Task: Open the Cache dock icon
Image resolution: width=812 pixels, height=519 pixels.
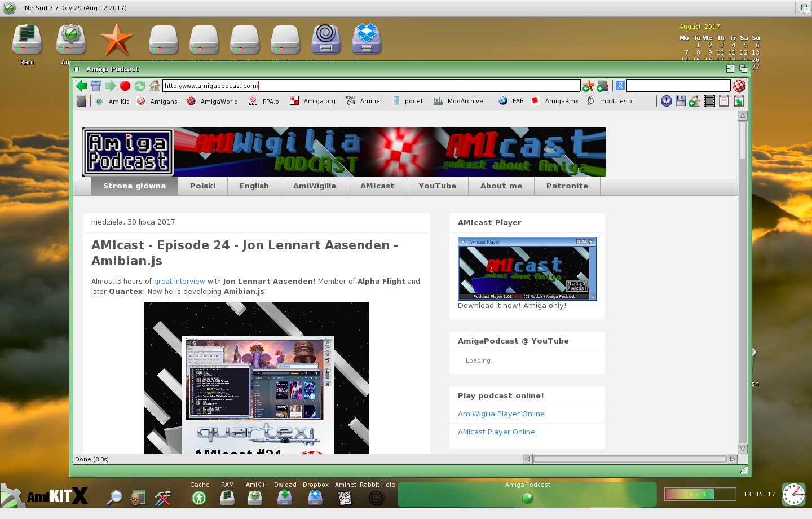Action: (199, 498)
